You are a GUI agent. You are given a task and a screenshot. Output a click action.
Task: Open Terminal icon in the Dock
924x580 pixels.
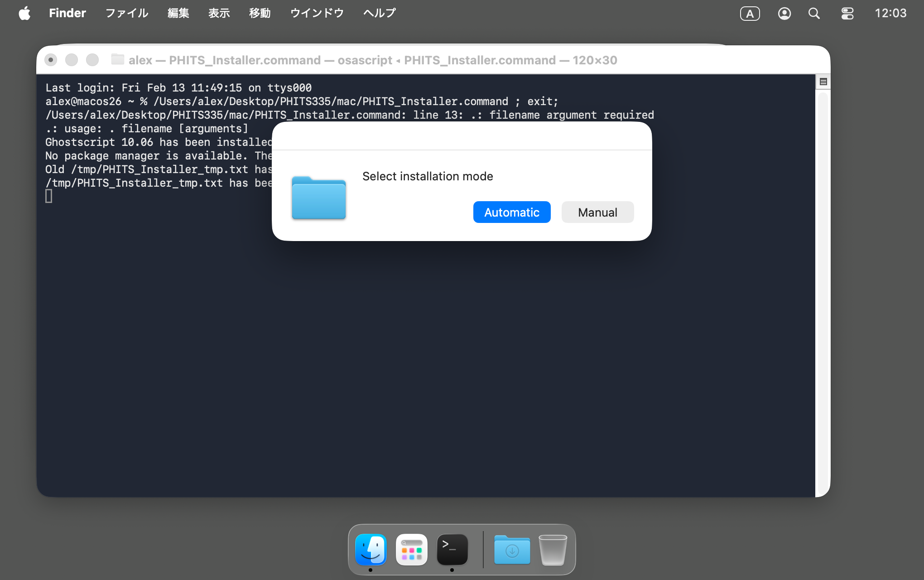pos(452,550)
